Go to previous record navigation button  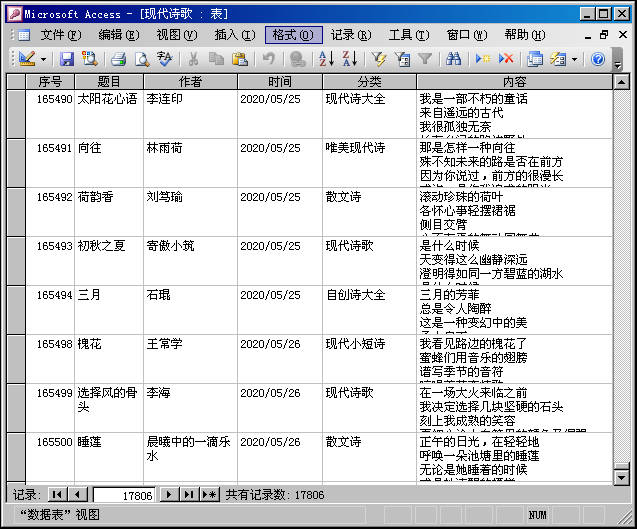tap(77, 494)
